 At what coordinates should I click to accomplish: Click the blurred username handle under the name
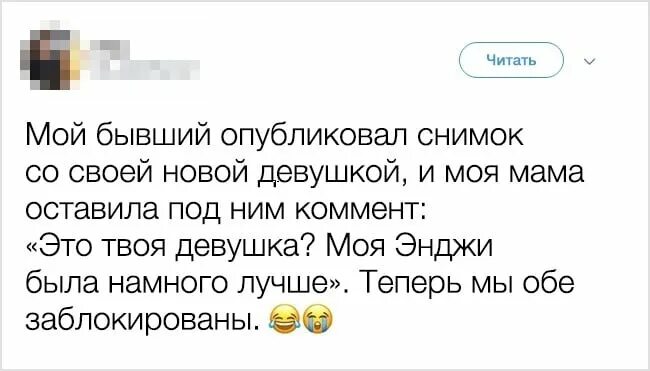(141, 68)
